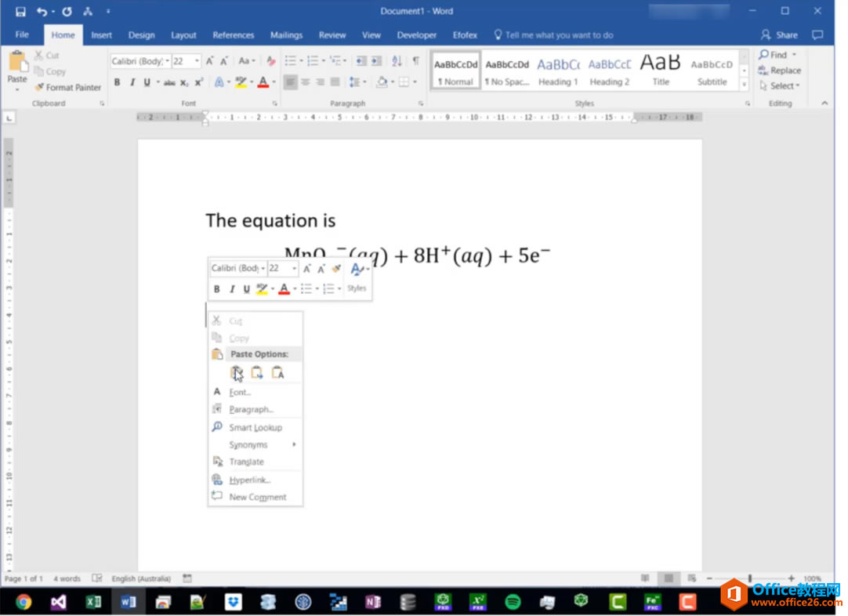The width and height of the screenshot is (848, 616).
Task: Click Replace in the Editing group
Action: point(780,71)
